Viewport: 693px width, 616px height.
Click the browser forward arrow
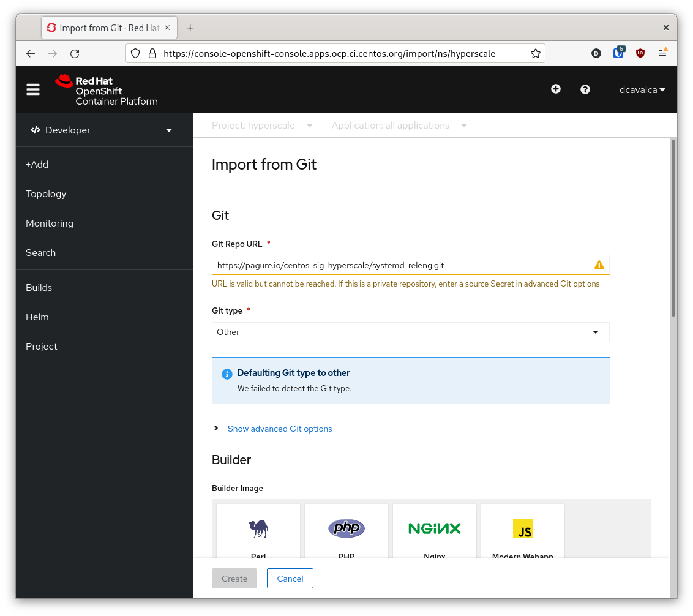coord(53,53)
